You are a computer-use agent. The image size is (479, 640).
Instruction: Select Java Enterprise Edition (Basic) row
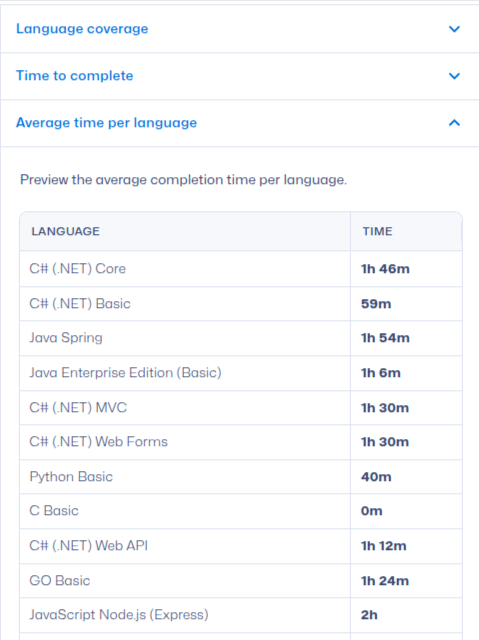point(241,373)
